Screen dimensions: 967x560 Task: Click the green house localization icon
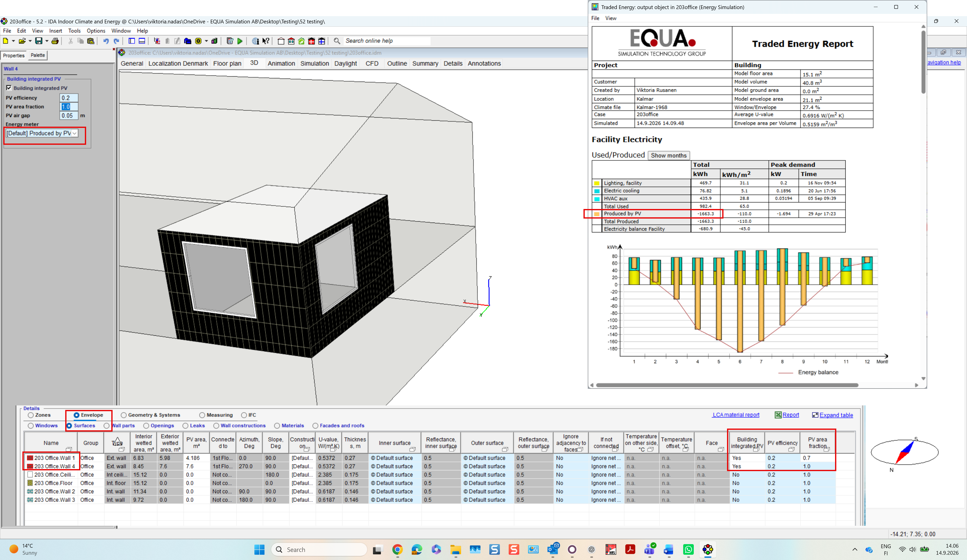(302, 41)
